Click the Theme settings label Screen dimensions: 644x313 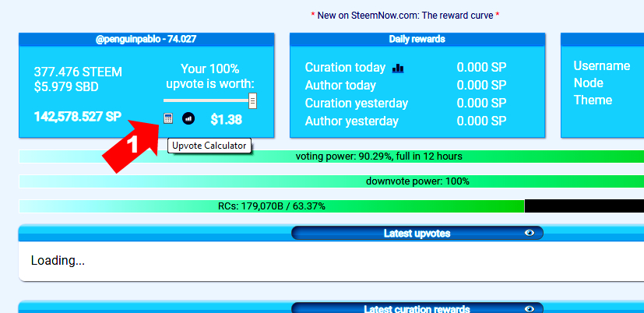pyautogui.click(x=593, y=100)
